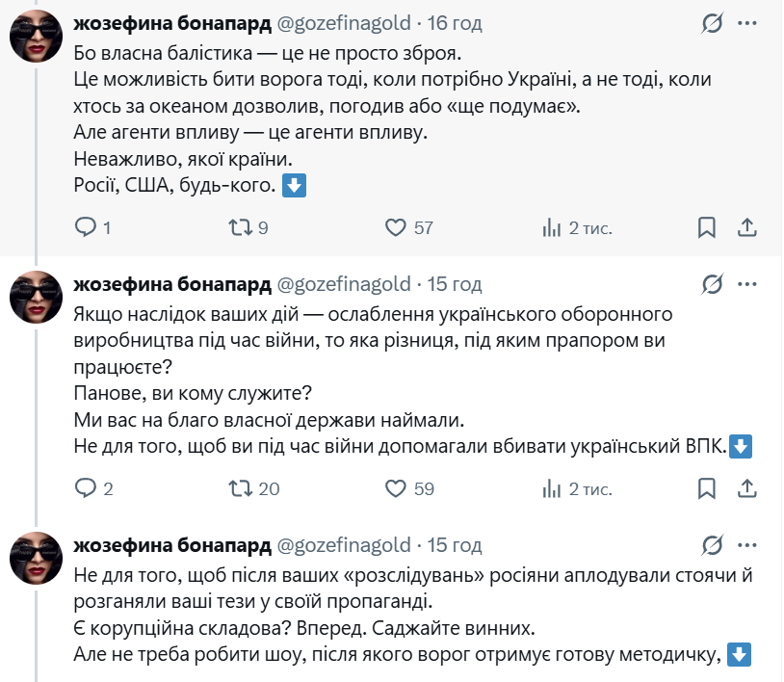
Task: Retweet the second tweet with 20 reposts
Action: click(x=241, y=488)
